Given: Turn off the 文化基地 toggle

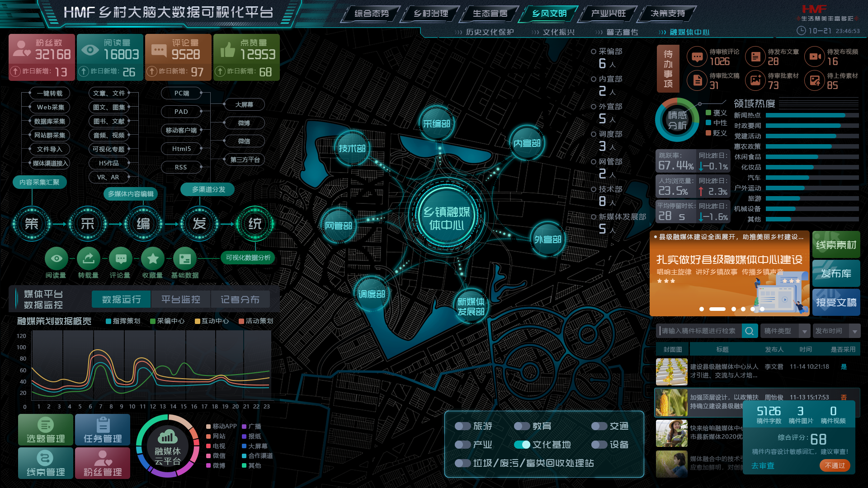Looking at the screenshot, I should [x=522, y=445].
